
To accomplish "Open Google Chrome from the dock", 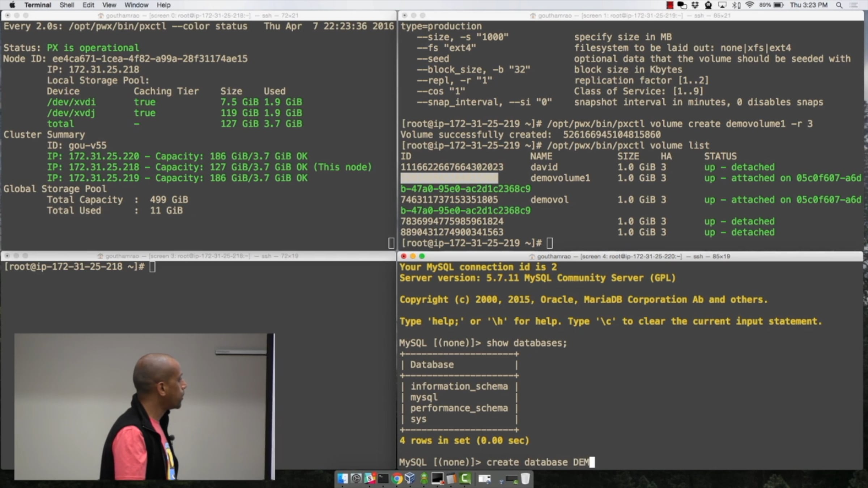I will click(397, 479).
